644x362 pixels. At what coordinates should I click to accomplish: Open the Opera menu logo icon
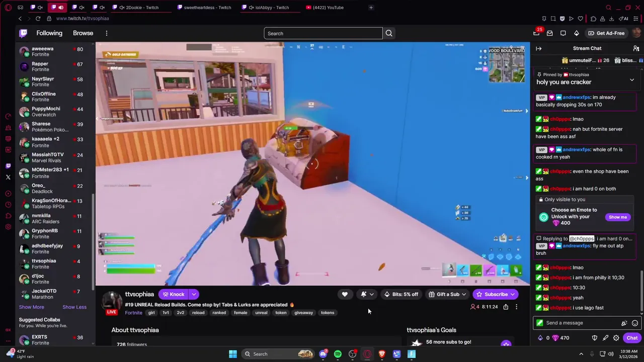click(x=8, y=8)
